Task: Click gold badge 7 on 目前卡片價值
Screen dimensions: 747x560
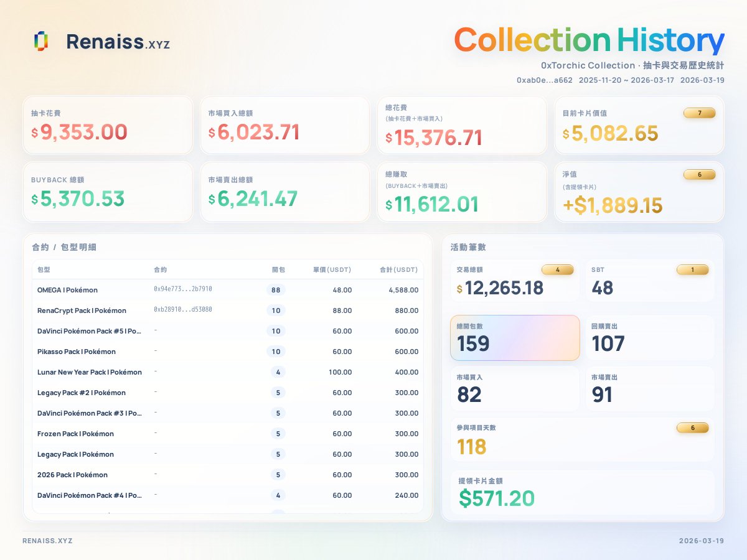Action: [700, 113]
